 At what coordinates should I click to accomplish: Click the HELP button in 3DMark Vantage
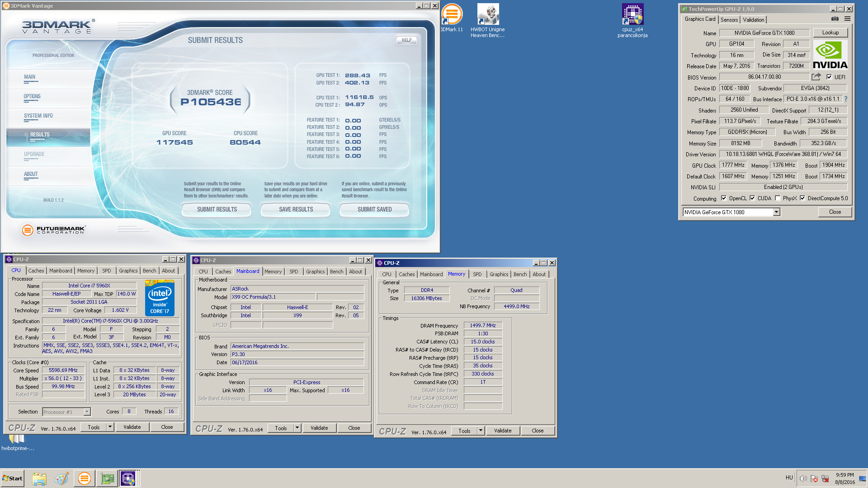[x=406, y=40]
